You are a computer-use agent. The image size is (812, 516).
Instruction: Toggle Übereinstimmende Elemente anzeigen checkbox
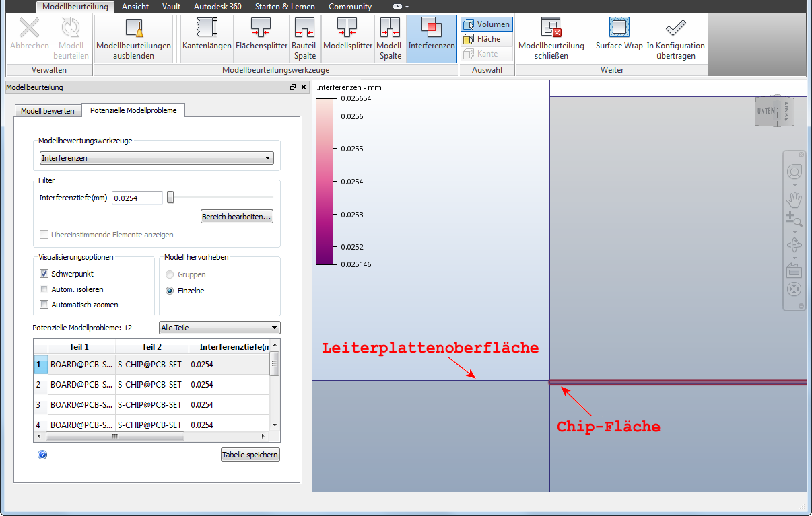pos(44,235)
